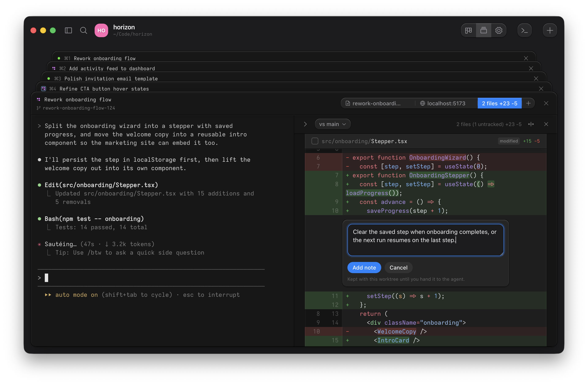Viewport: 588px width, 385px height.
Task: Add a new pane tab with plus
Action: [528, 103]
